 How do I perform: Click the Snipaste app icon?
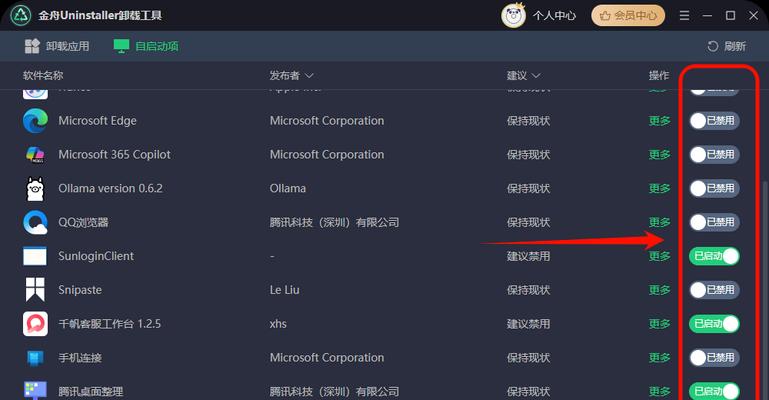pos(35,290)
